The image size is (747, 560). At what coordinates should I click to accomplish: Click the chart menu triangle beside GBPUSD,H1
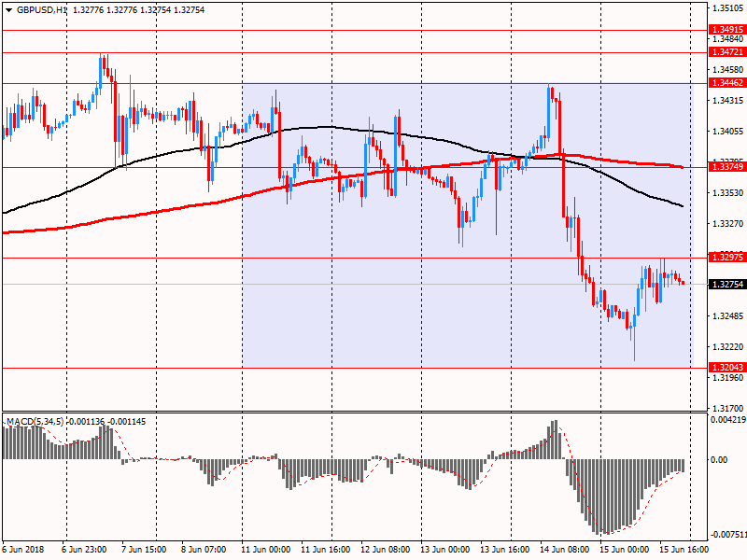[7, 9]
